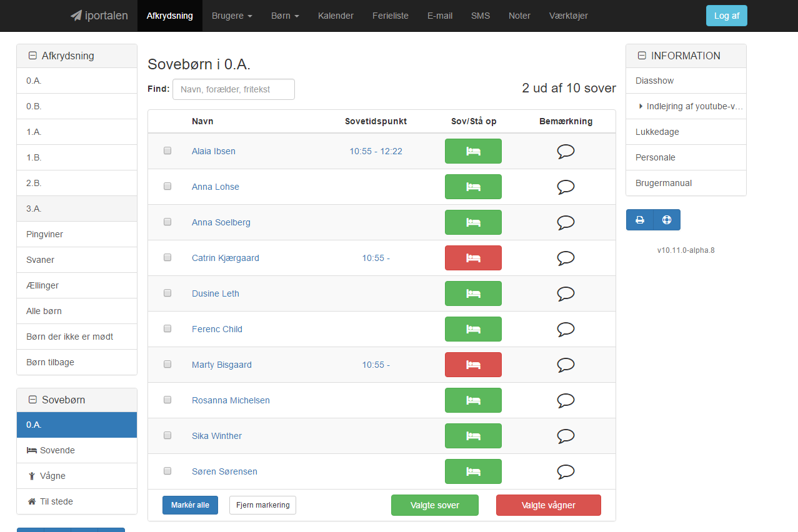Click the Valgte sover button
798x532 pixels.
point(435,505)
